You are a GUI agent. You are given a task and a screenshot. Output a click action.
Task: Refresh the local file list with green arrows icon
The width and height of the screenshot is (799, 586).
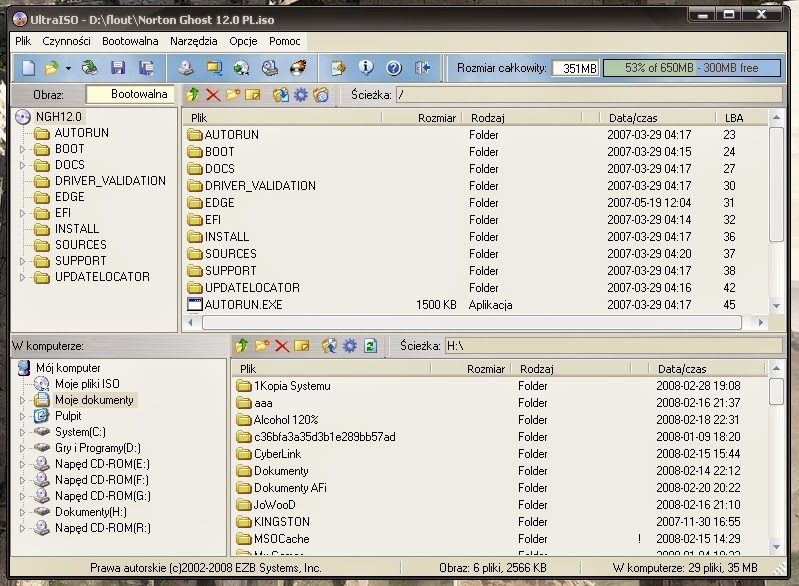pos(370,347)
